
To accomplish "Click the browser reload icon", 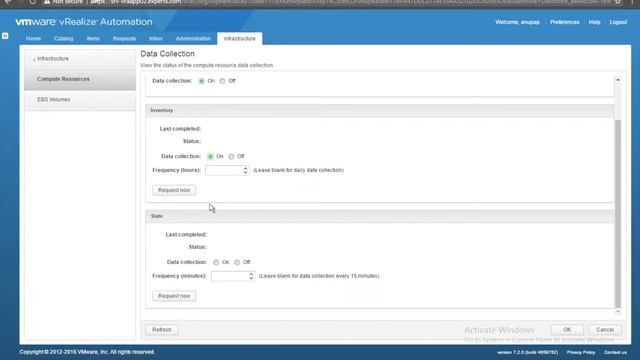I will coord(33,2).
